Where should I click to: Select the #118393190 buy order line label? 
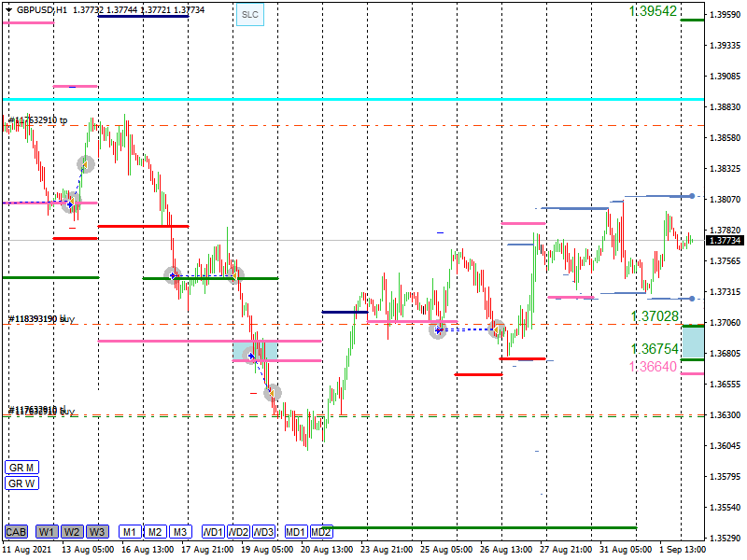(41, 319)
